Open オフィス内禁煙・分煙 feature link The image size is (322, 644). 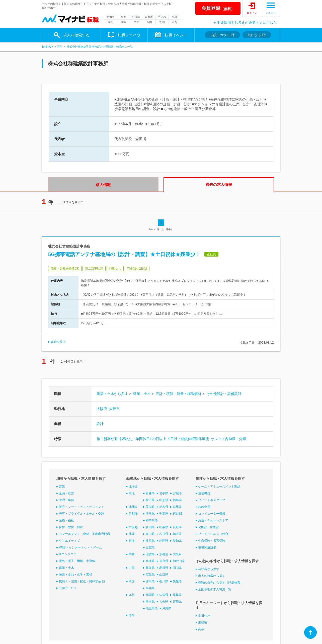click(228, 439)
